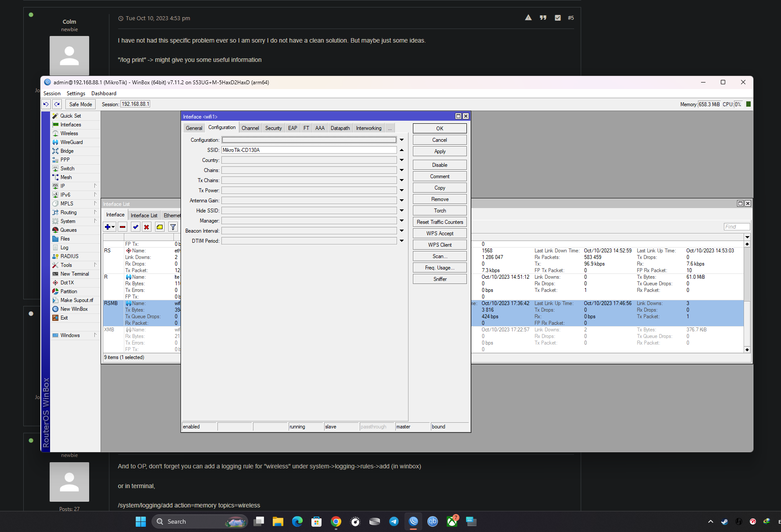This screenshot has height=532, width=781.
Task: Switch to the Interworking tab
Action: pyautogui.click(x=369, y=128)
